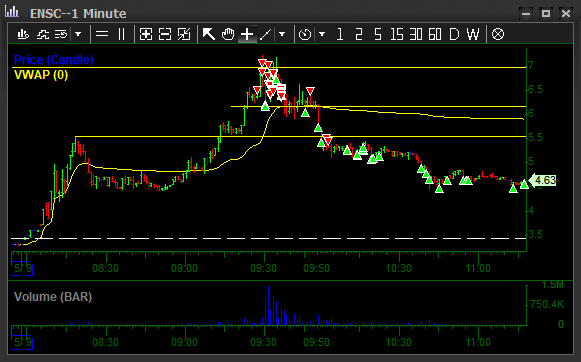The height and width of the screenshot is (362, 581).
Task: Switch to daily D interval
Action: point(454,34)
